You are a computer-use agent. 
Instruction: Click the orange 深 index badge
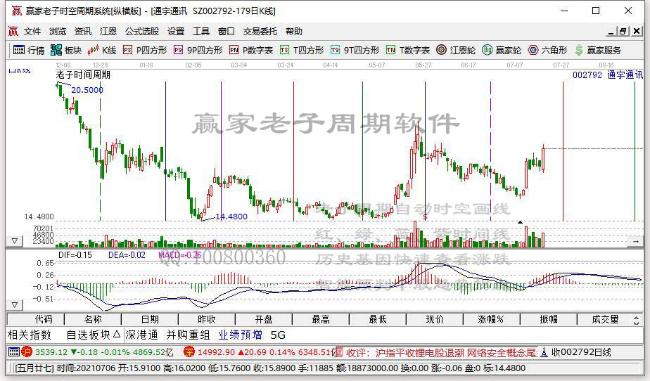[x=189, y=352]
